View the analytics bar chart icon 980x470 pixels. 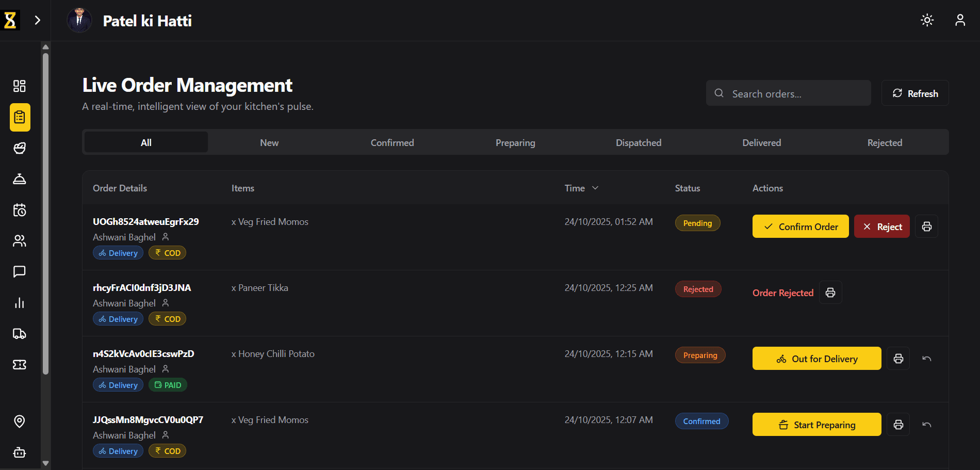click(19, 303)
